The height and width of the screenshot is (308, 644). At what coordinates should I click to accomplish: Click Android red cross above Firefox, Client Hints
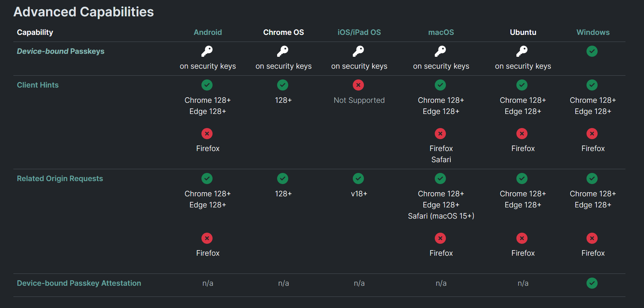pos(207,134)
